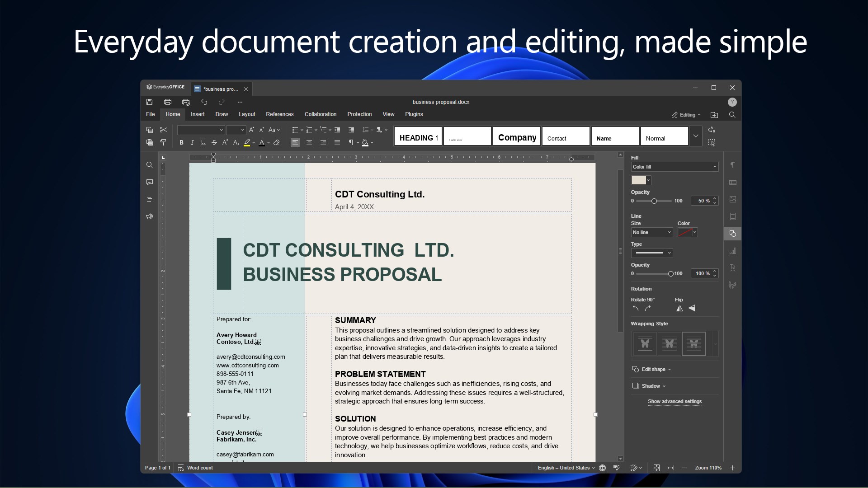Toggle bold formatting
The height and width of the screenshot is (488, 868).
coord(181,142)
